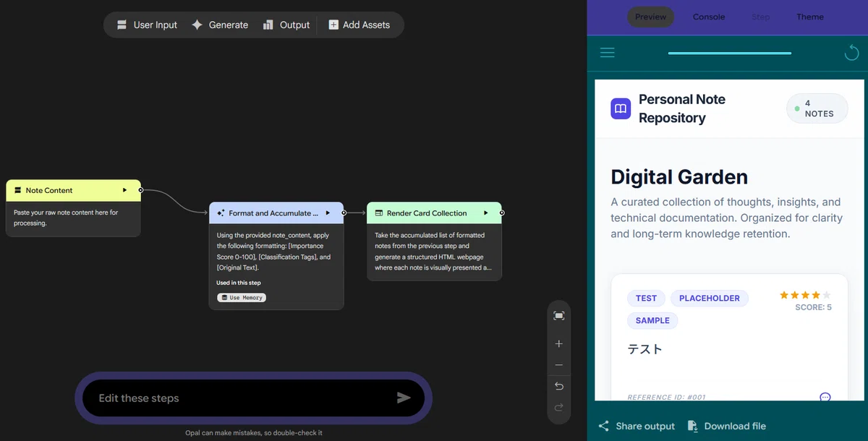Open the Step tab
868x441 pixels.
point(761,17)
